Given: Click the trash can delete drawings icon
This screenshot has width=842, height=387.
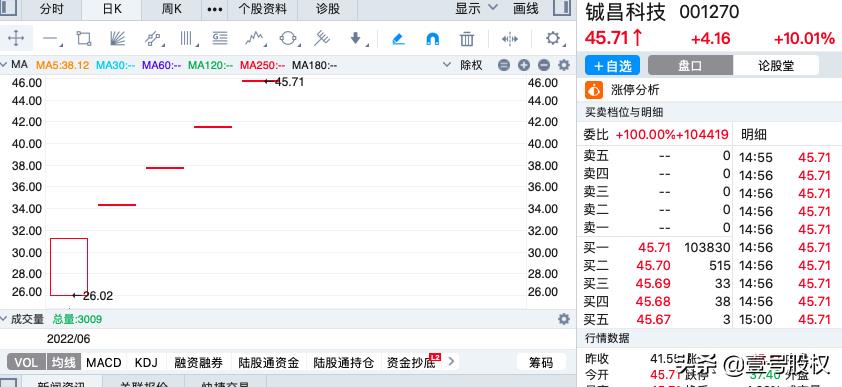Looking at the screenshot, I should [x=467, y=39].
